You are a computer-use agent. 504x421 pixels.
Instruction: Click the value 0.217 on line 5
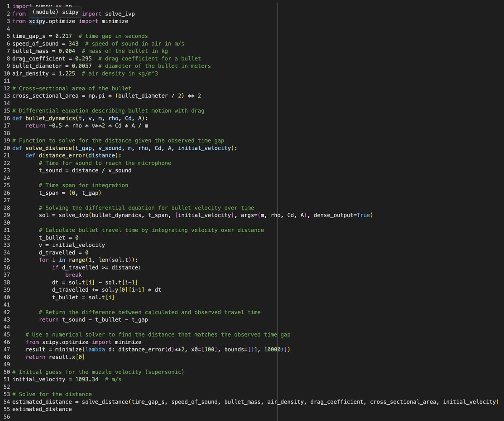click(x=64, y=36)
